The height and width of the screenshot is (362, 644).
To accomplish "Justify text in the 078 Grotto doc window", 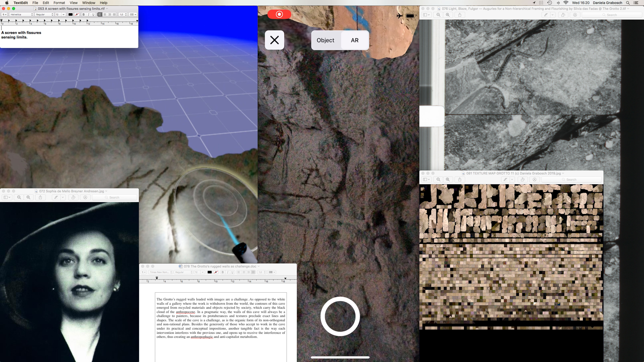I will pos(253,272).
